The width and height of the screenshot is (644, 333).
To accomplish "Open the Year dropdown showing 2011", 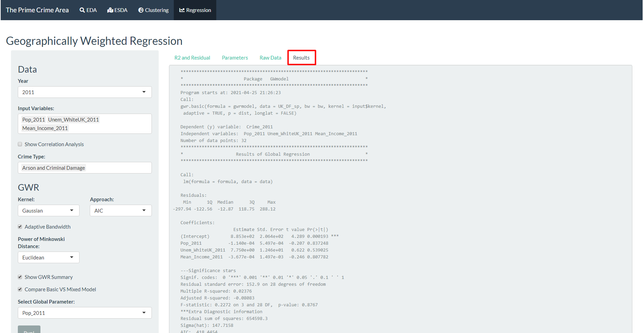I will pyautogui.click(x=85, y=92).
